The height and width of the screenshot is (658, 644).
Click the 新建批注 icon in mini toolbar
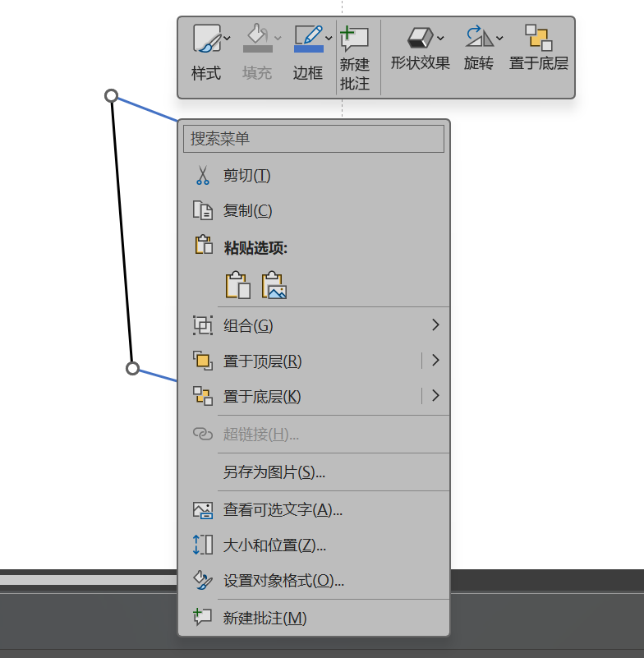[355, 39]
